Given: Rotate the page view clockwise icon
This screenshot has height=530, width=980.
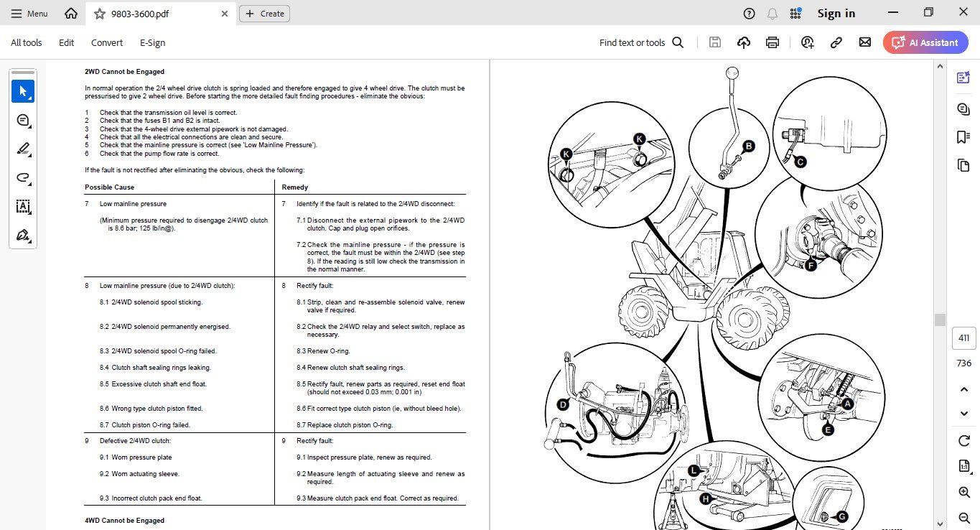Looking at the screenshot, I should (x=964, y=440).
